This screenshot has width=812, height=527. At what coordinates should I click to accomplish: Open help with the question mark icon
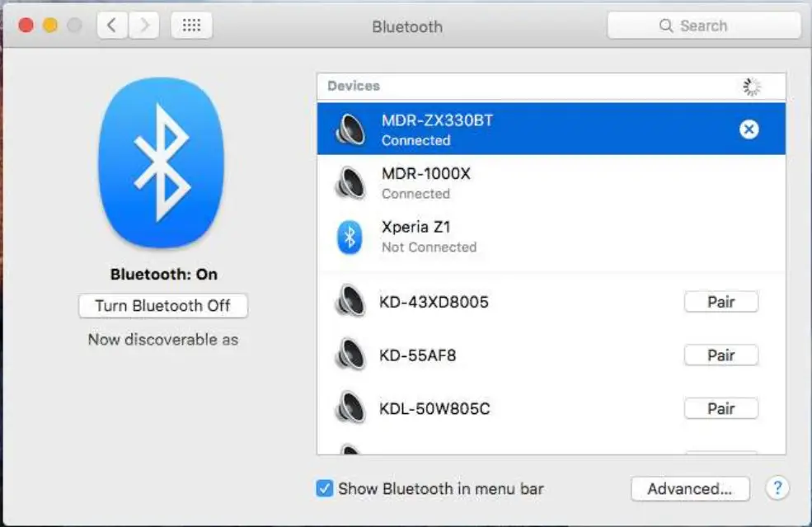coord(777,487)
